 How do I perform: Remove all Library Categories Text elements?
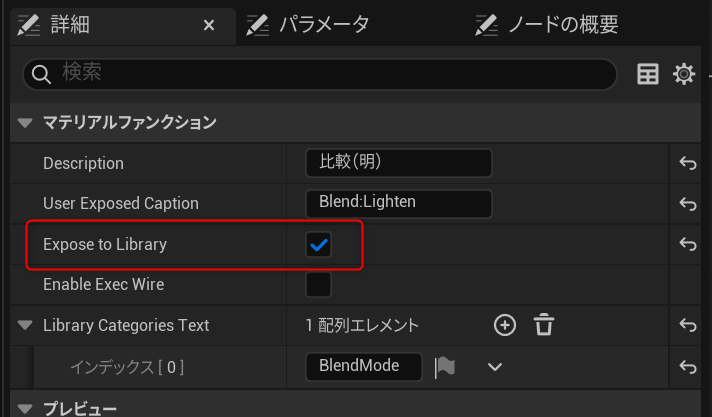[x=544, y=325]
